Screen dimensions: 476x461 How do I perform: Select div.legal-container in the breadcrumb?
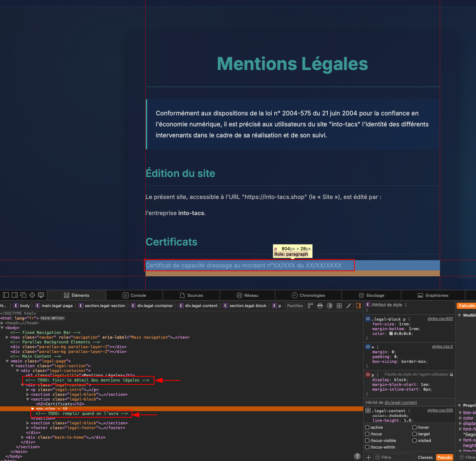coord(152,306)
